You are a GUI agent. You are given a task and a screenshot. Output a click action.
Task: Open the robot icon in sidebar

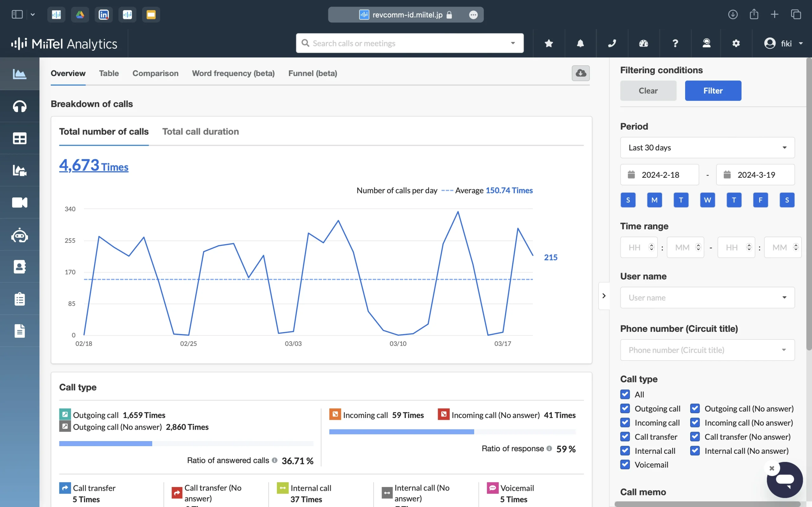coord(19,235)
